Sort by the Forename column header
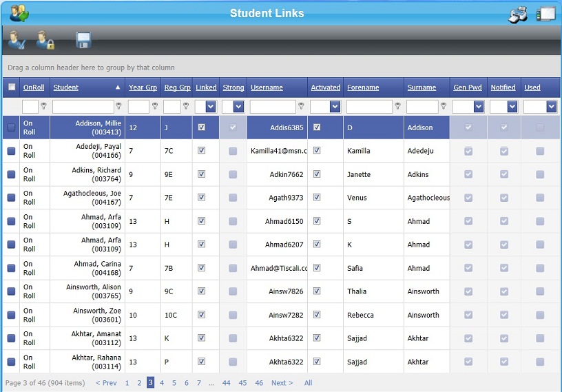 tap(363, 87)
